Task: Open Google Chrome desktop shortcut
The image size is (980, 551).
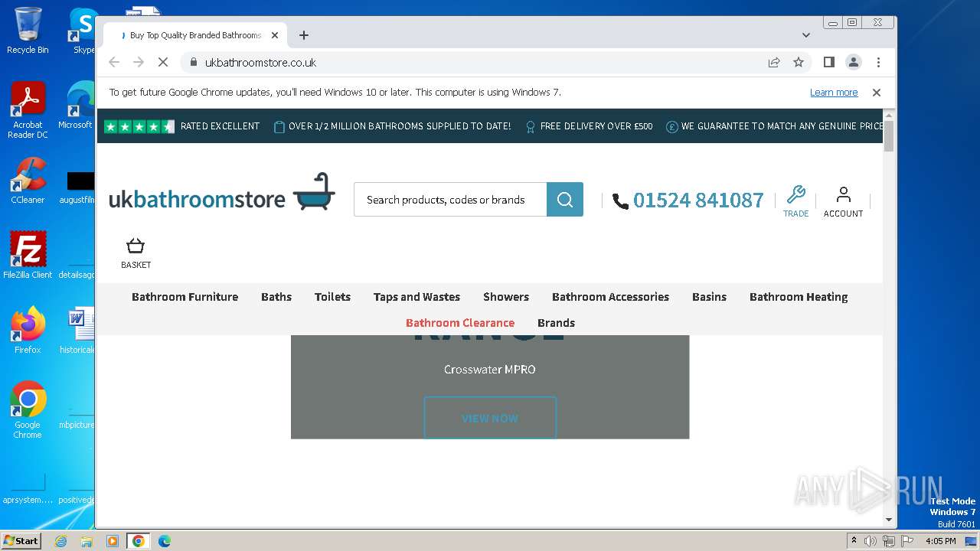Action: pyautogui.click(x=28, y=409)
